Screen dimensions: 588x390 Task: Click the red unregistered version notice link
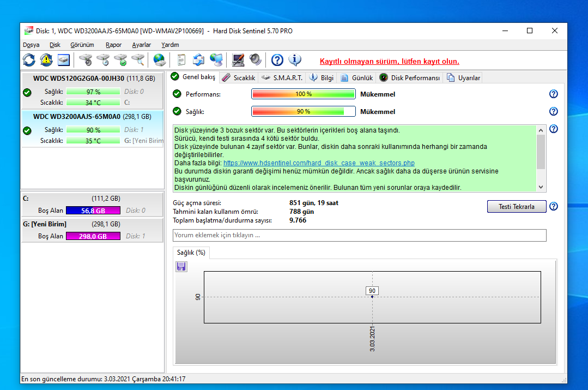(389, 61)
